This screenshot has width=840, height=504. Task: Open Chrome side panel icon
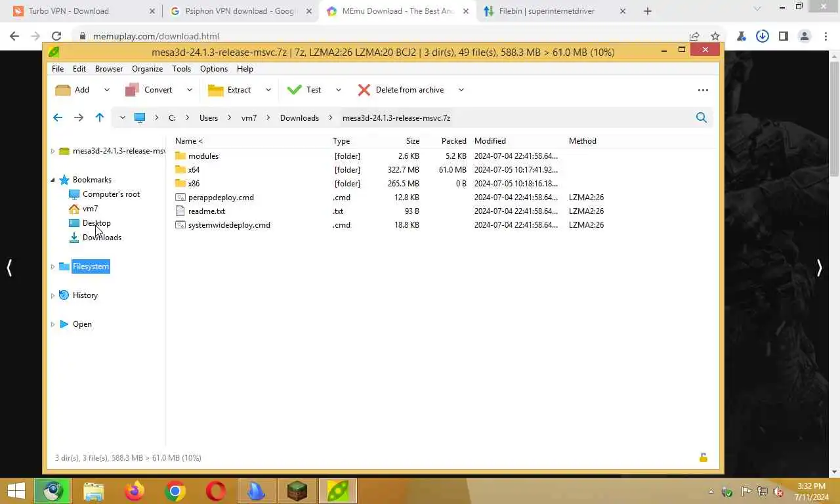click(783, 36)
